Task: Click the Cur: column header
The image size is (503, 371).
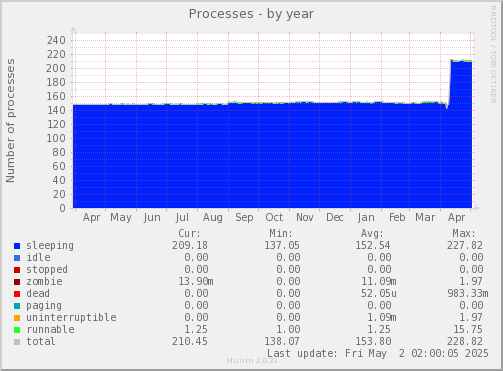Action: tap(190, 233)
